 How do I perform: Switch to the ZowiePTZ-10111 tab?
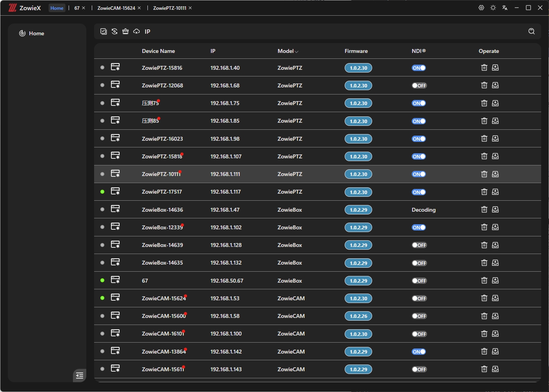169,8
